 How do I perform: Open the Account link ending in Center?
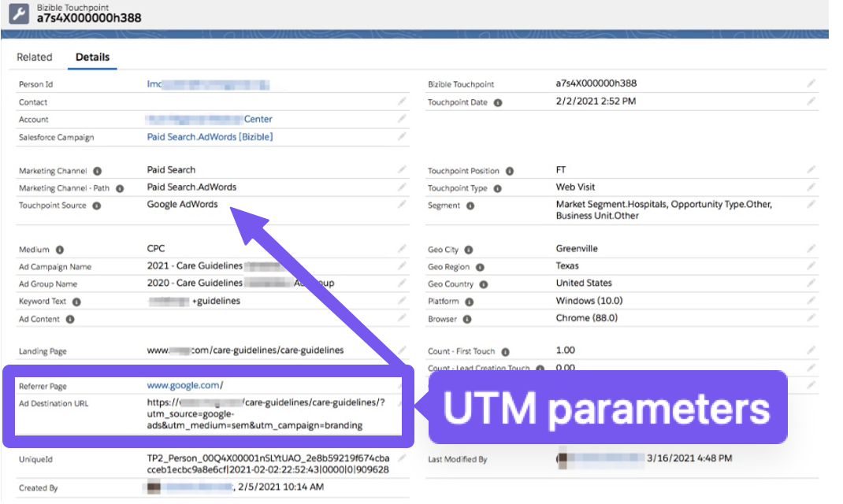pyautogui.click(x=210, y=119)
